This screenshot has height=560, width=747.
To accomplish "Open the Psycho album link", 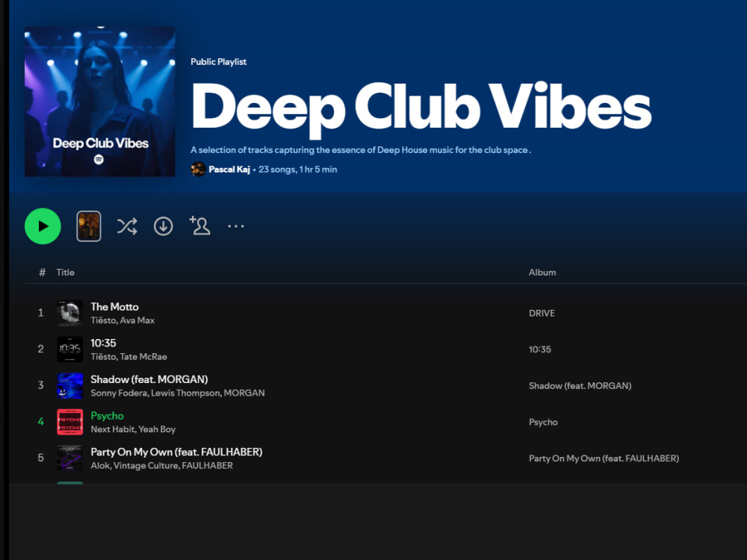I will [543, 423].
